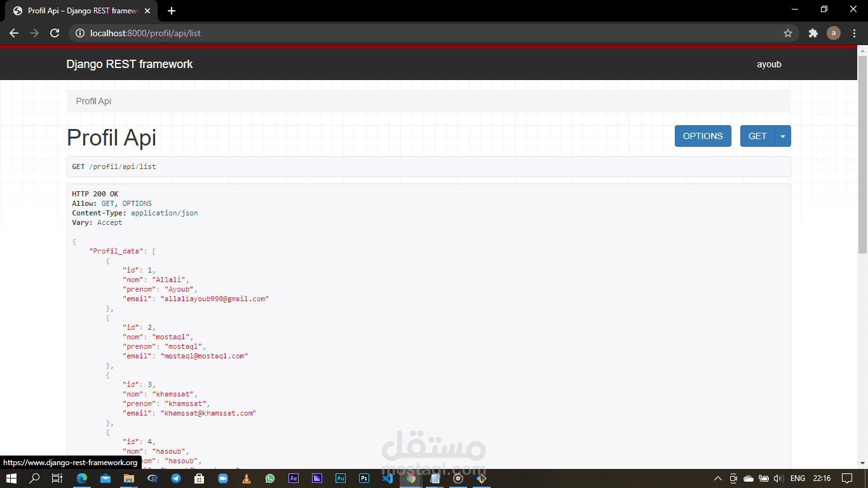Screen dimensions: 868x488
Task: Open the Windows Start menu
Action: (11, 478)
